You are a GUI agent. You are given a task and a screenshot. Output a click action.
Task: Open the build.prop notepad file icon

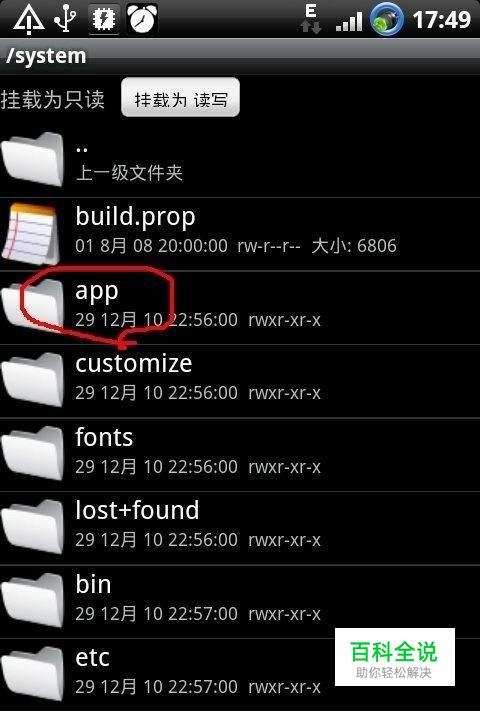31,234
